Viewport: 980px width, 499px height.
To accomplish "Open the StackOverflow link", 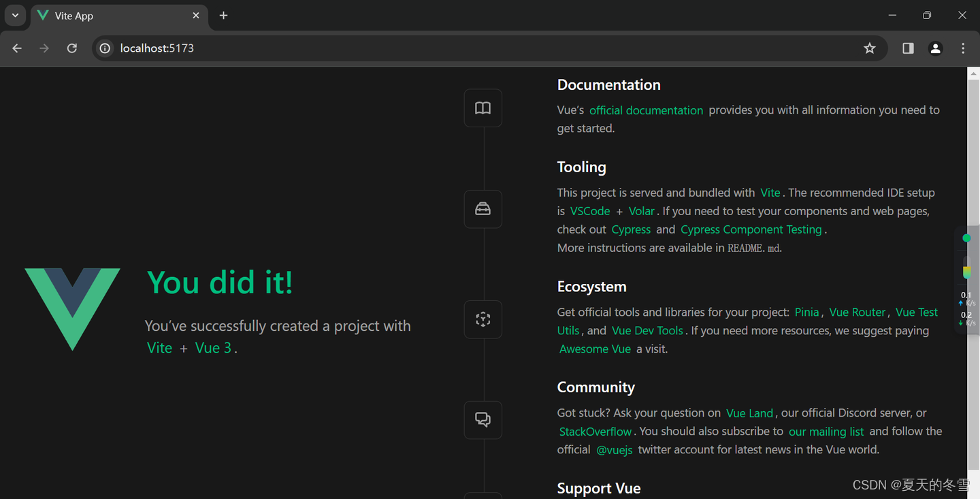I will pos(595,432).
